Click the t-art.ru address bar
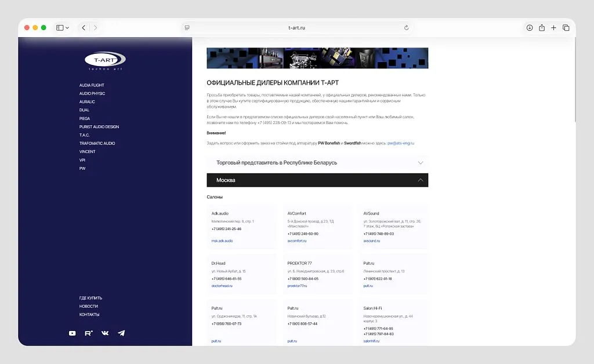The height and width of the screenshot is (364, 594). [296, 28]
